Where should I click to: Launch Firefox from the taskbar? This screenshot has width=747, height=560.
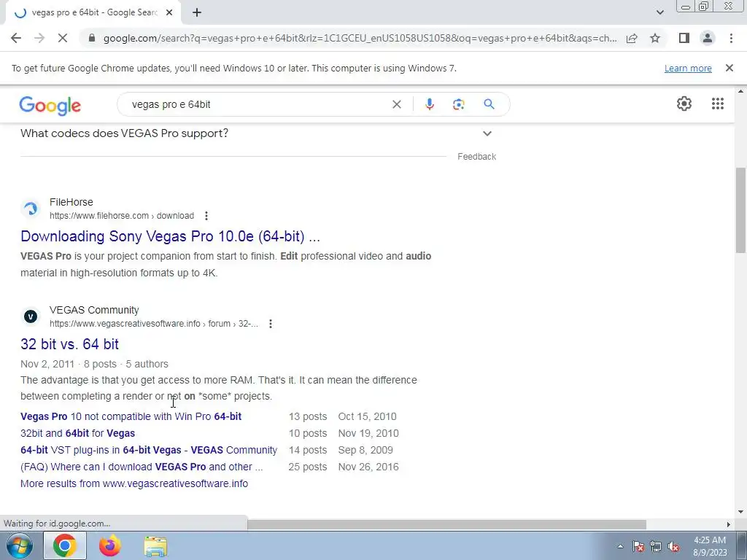click(110, 545)
